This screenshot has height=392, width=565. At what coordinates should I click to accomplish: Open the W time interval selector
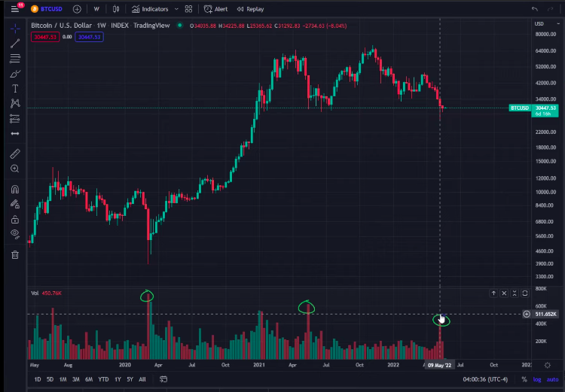click(x=96, y=9)
